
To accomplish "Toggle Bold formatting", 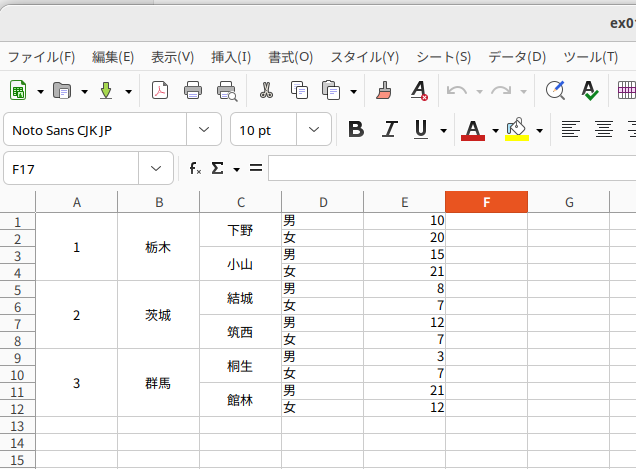I will [356, 130].
